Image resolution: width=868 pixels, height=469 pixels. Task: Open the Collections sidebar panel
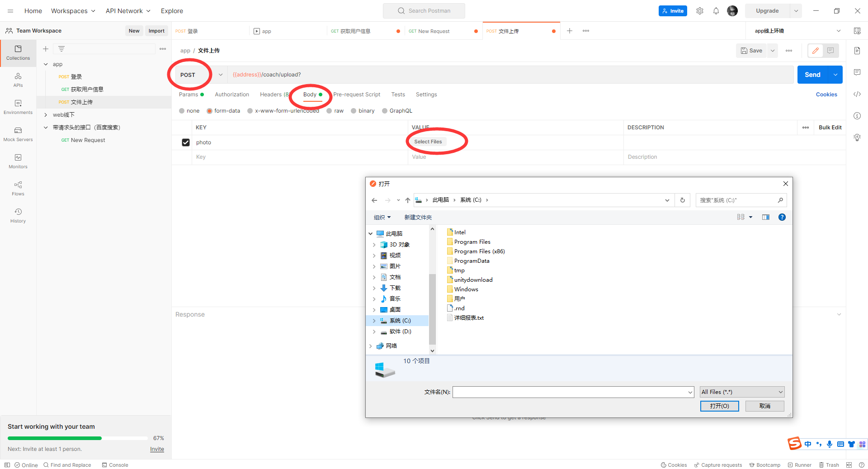18,53
